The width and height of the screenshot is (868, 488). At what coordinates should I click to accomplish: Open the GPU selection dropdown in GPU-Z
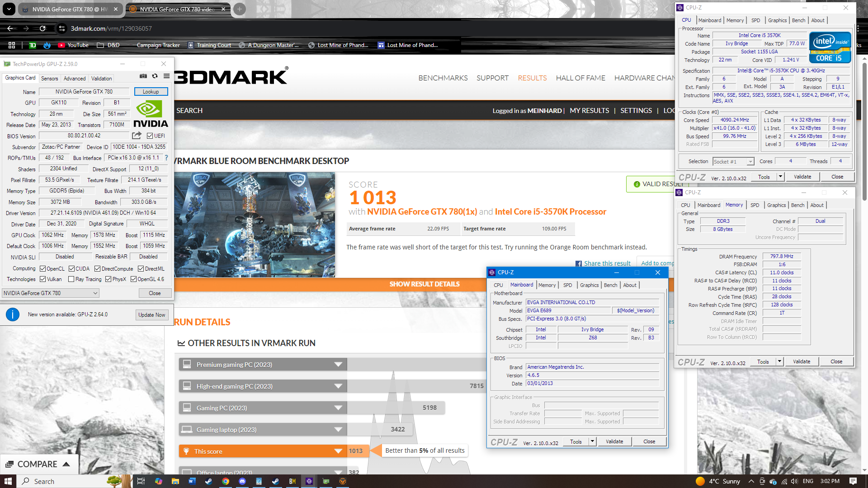coord(50,293)
